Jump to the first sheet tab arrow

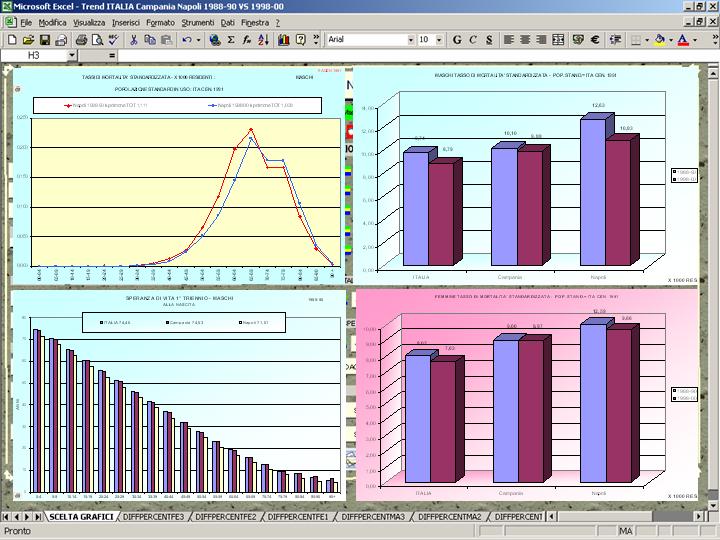coord(6,517)
